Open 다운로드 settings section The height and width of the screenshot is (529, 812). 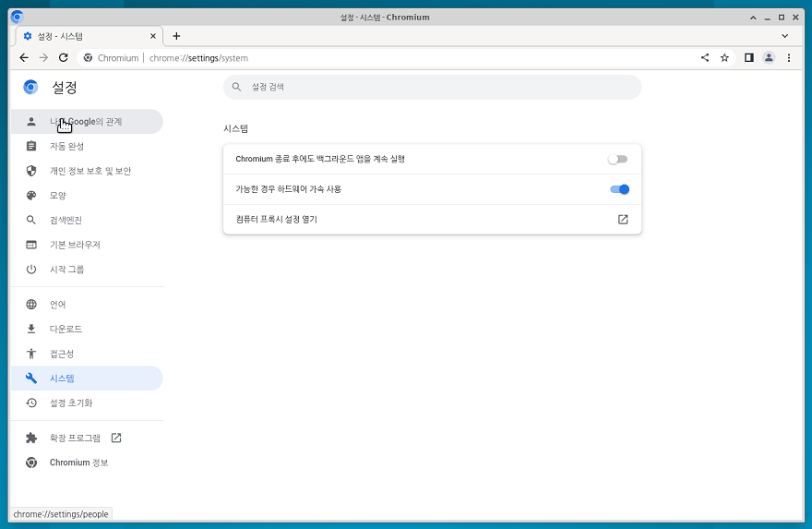(87, 329)
